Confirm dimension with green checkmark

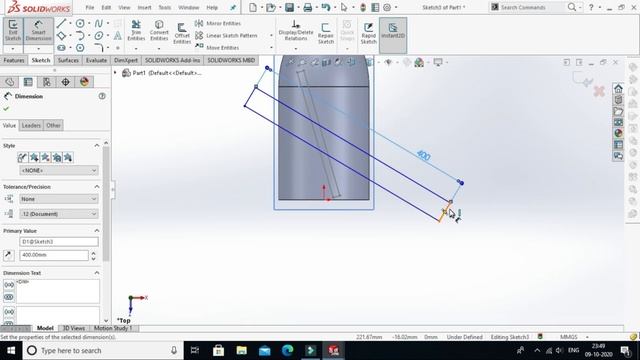point(6,109)
